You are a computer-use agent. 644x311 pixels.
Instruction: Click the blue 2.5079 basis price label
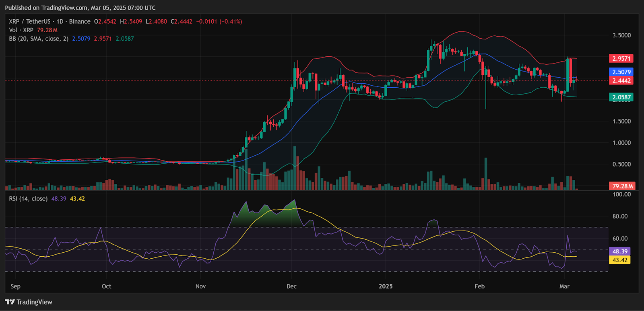coord(621,72)
